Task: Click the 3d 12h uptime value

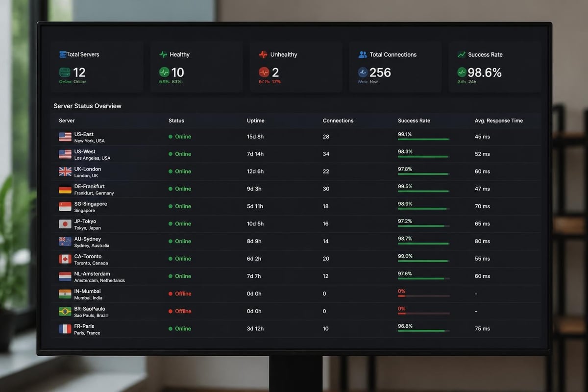Action: 255,329
